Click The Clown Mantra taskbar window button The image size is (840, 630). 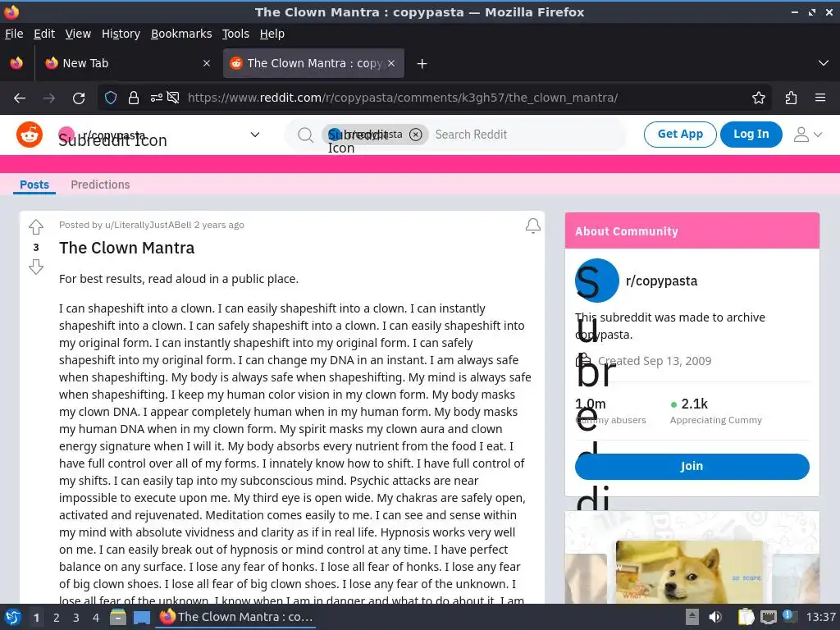click(236, 617)
